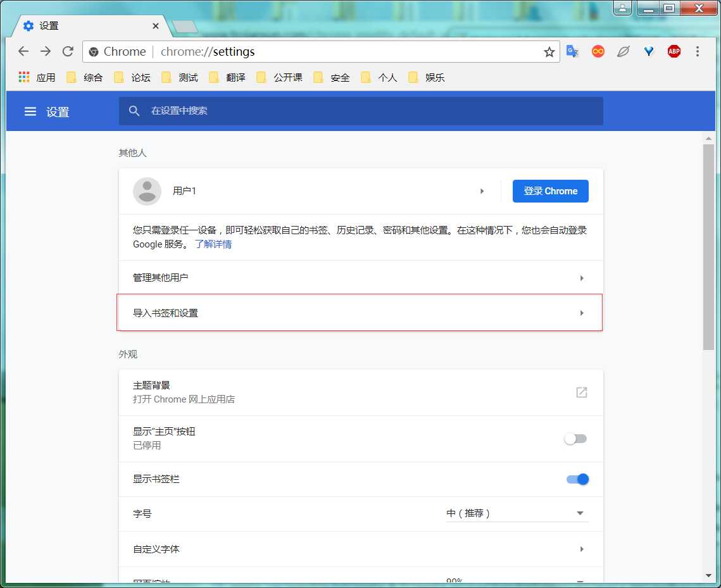Screen dimensions: 721x588
Task: Click the forward navigation arrow
Action: point(46,51)
